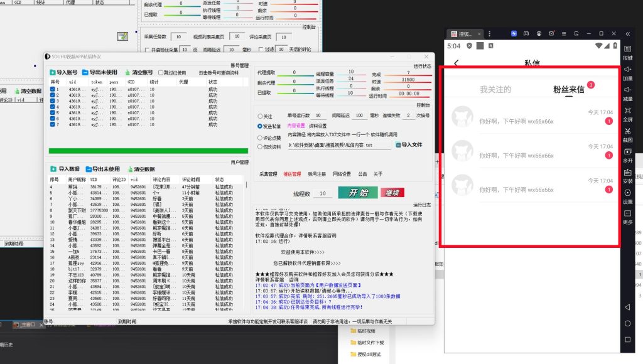Uncheck the checkbox for account row 1
This screenshot has height=364, width=643.
[x=53, y=90]
